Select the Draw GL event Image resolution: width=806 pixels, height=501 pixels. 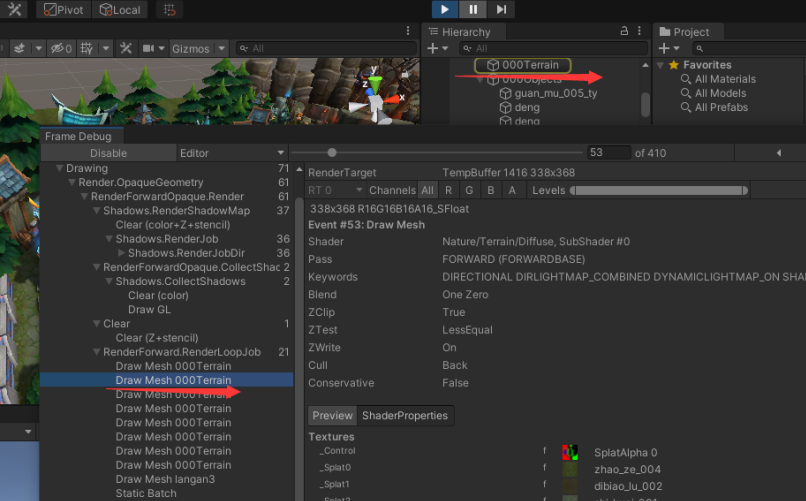coord(149,309)
